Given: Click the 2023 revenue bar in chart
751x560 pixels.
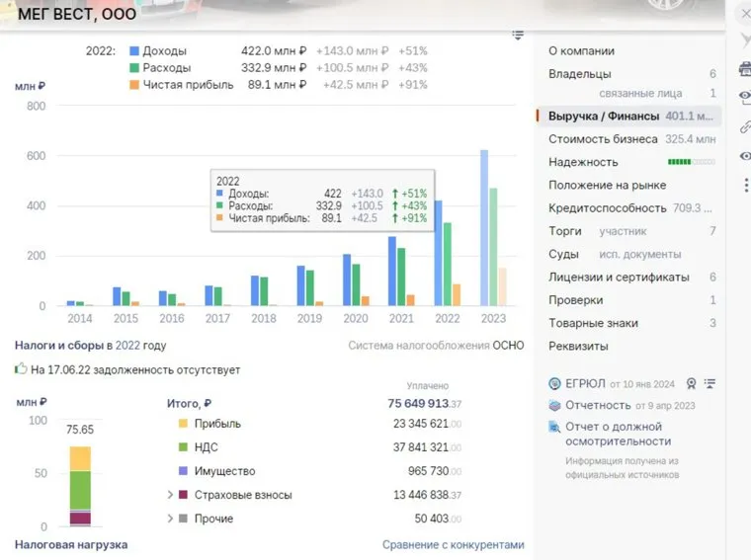Looking at the screenshot, I should point(484,227).
